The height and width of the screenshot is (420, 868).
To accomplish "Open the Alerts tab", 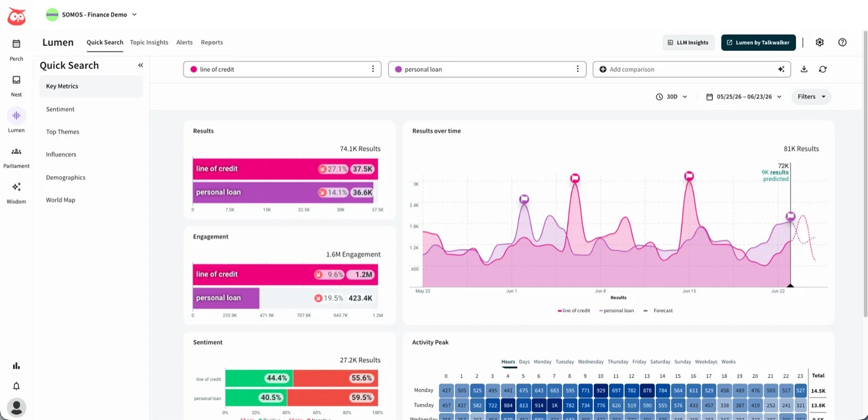I will (x=184, y=42).
